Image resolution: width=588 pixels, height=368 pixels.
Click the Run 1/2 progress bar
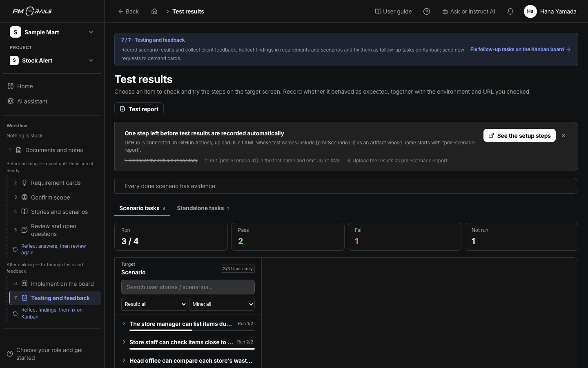pos(192,330)
